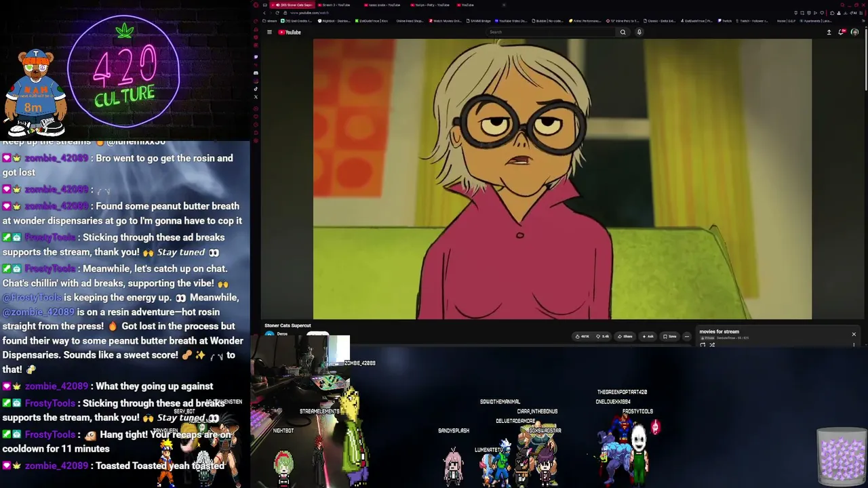Open the YouTube Create upload button

(x=829, y=32)
